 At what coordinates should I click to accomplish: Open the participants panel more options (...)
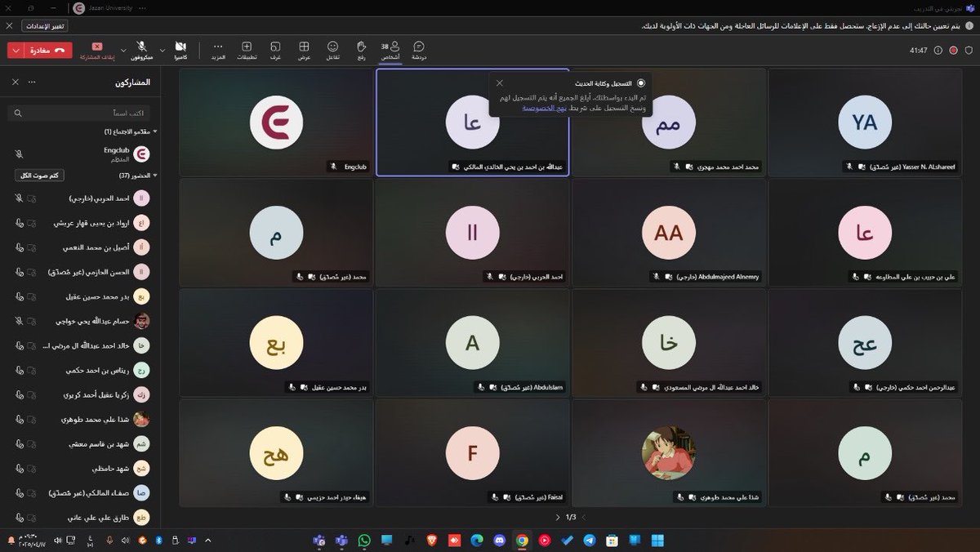(x=32, y=82)
